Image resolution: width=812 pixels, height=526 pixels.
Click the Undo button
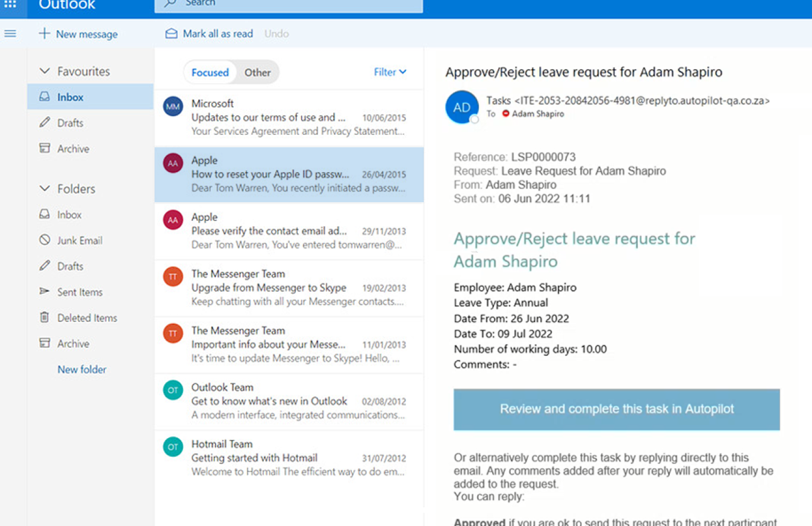pyautogui.click(x=276, y=34)
